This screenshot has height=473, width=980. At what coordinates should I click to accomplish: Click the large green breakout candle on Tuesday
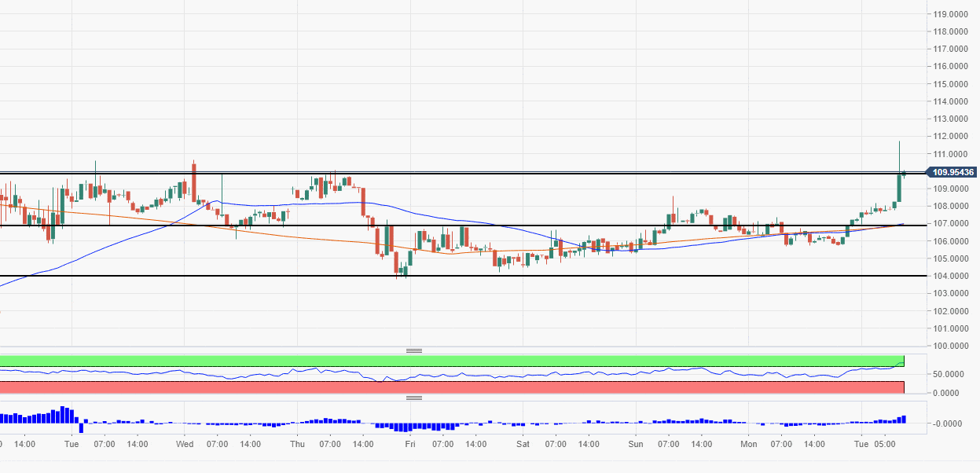pyautogui.click(x=899, y=187)
